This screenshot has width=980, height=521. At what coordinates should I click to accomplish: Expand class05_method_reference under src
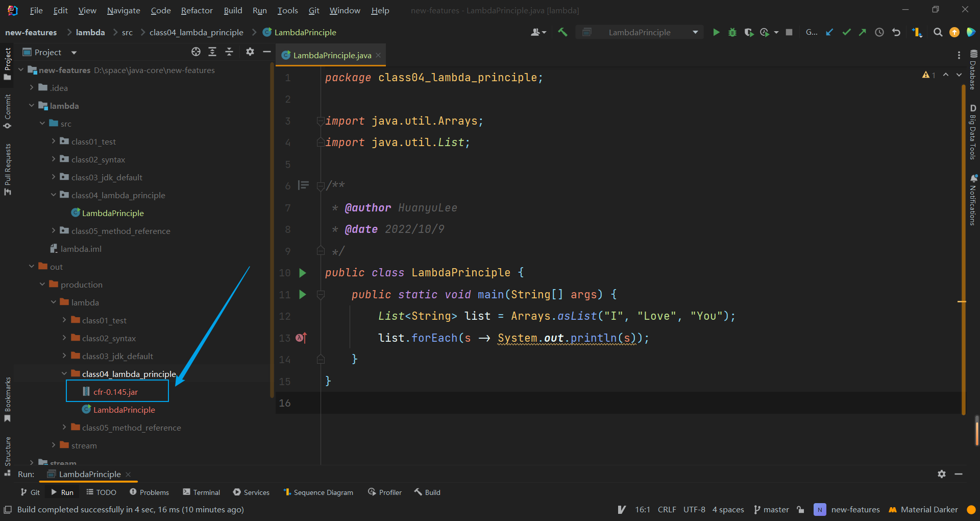tap(54, 230)
